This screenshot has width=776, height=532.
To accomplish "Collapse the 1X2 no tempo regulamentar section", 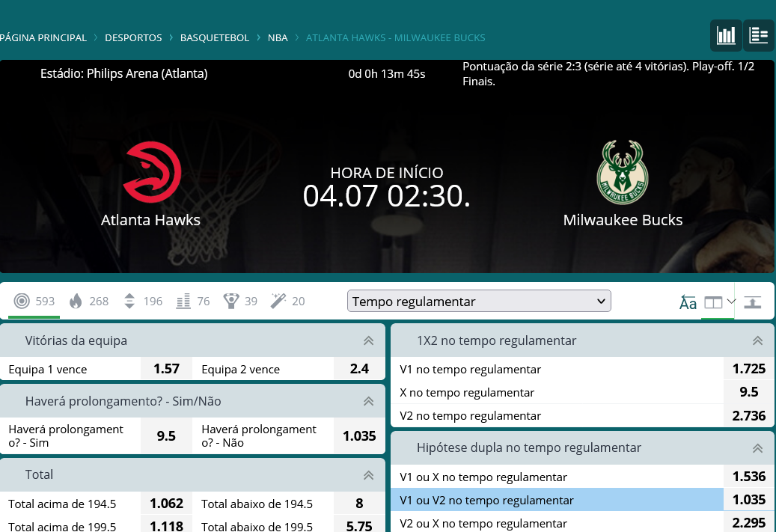I will tap(757, 340).
